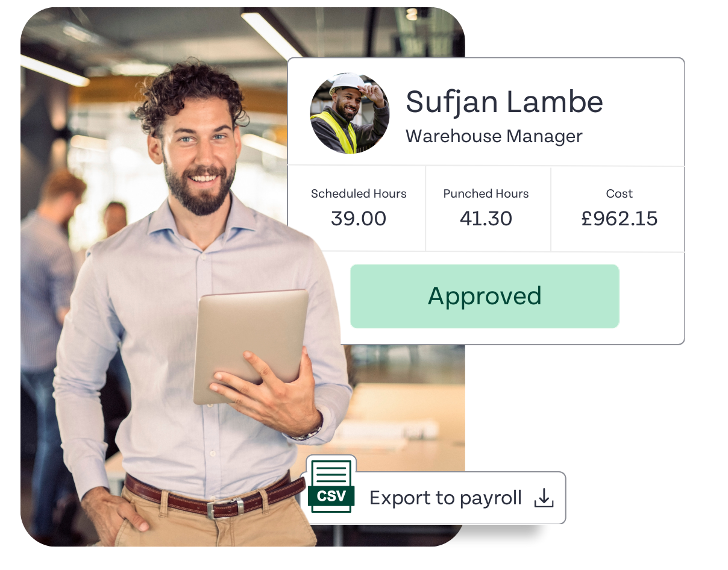Image resolution: width=728 pixels, height=570 pixels.
Task: Click the download arrow icon
Action: [544, 498]
